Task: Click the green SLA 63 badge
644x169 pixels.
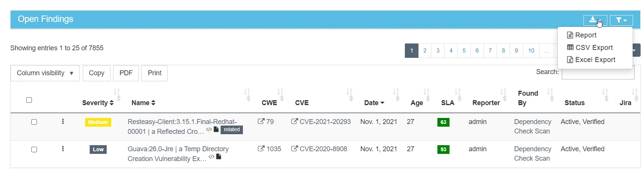Action: point(443,122)
